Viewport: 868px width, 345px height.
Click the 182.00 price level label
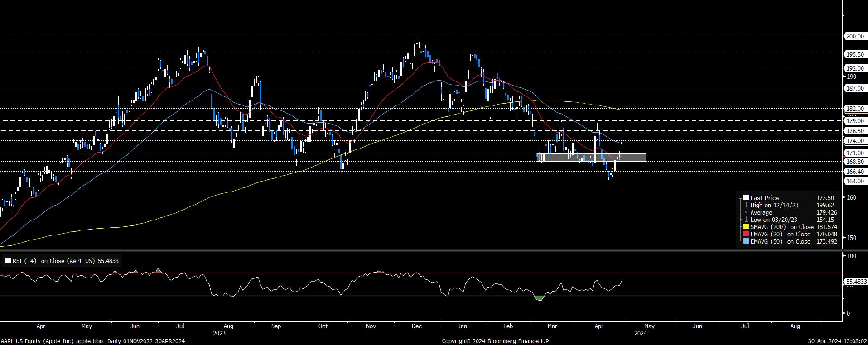click(x=855, y=109)
